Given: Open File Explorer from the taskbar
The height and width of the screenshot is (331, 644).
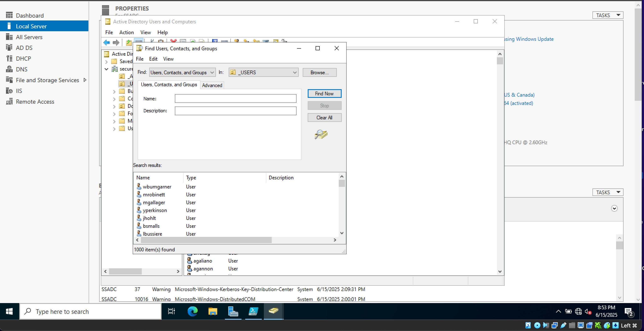Looking at the screenshot, I should [213, 311].
